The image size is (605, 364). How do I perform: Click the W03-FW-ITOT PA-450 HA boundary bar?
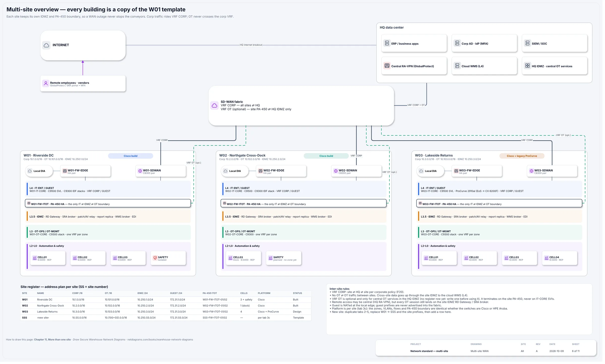tap(502, 204)
